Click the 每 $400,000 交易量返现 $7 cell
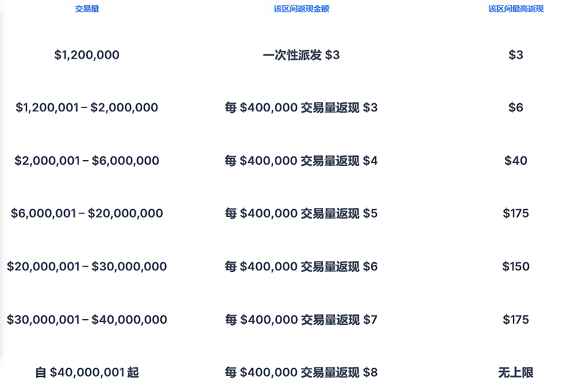This screenshot has width=563, height=392. pyautogui.click(x=301, y=319)
